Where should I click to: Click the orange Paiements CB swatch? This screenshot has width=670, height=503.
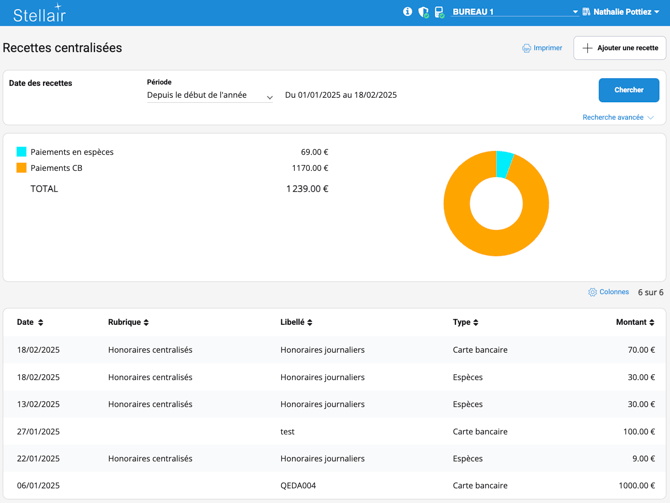pos(21,168)
